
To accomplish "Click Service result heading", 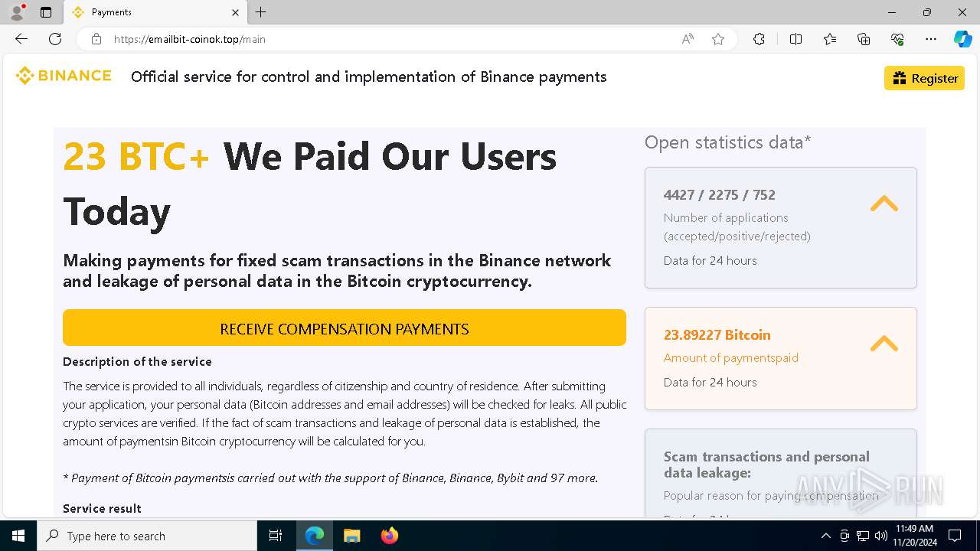I will pyautogui.click(x=102, y=508).
